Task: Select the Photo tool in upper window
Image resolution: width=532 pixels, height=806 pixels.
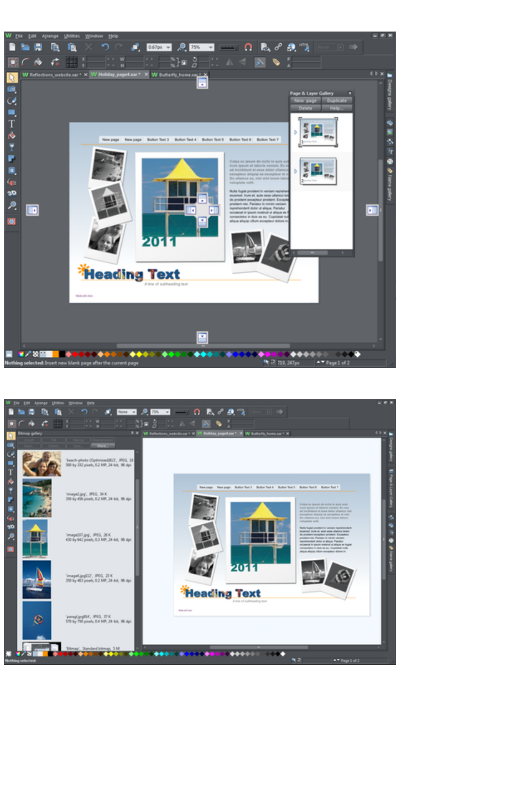Action: click(12, 89)
